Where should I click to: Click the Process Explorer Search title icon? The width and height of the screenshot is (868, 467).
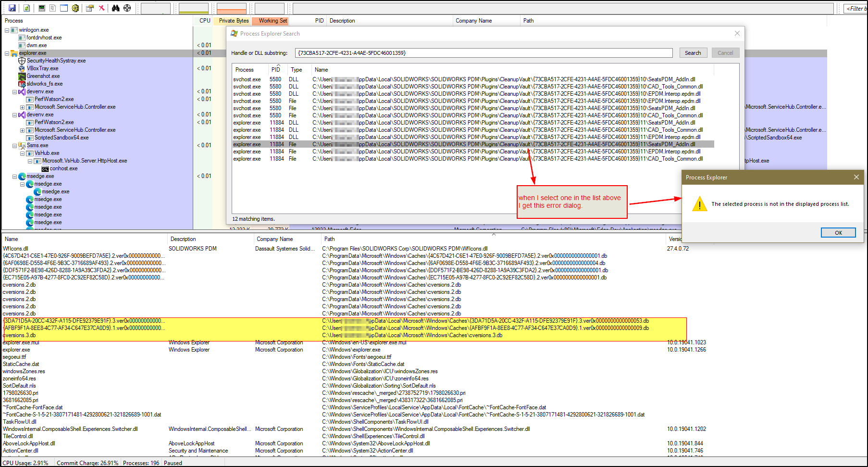pos(234,33)
